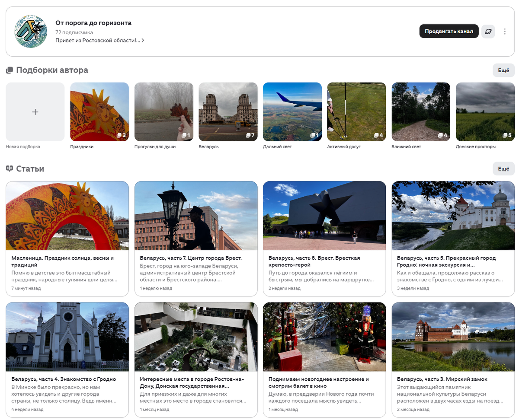519x420 pixels.
Task: Open article Масленица. Праздник солнца, весны
Action: click(67, 239)
